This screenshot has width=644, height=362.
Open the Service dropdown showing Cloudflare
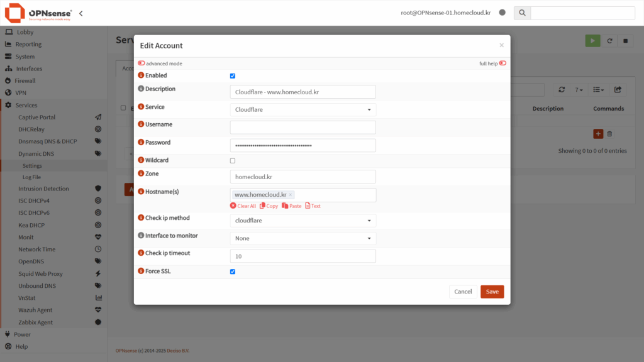303,110
